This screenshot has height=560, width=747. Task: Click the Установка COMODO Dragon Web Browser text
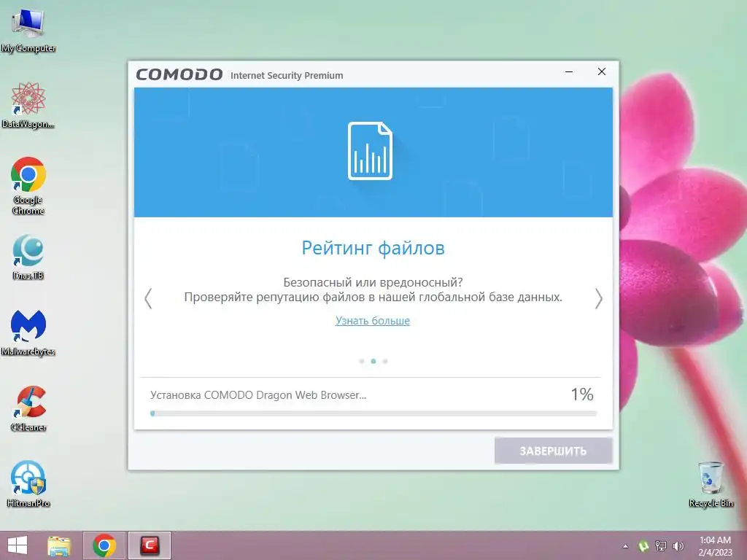pyautogui.click(x=258, y=395)
